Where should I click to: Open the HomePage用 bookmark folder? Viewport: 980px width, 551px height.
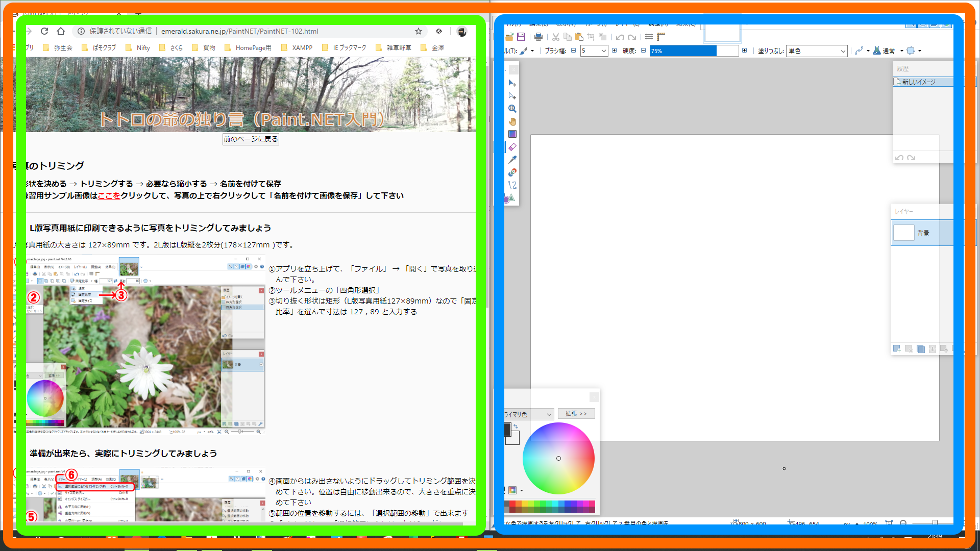pos(248,47)
